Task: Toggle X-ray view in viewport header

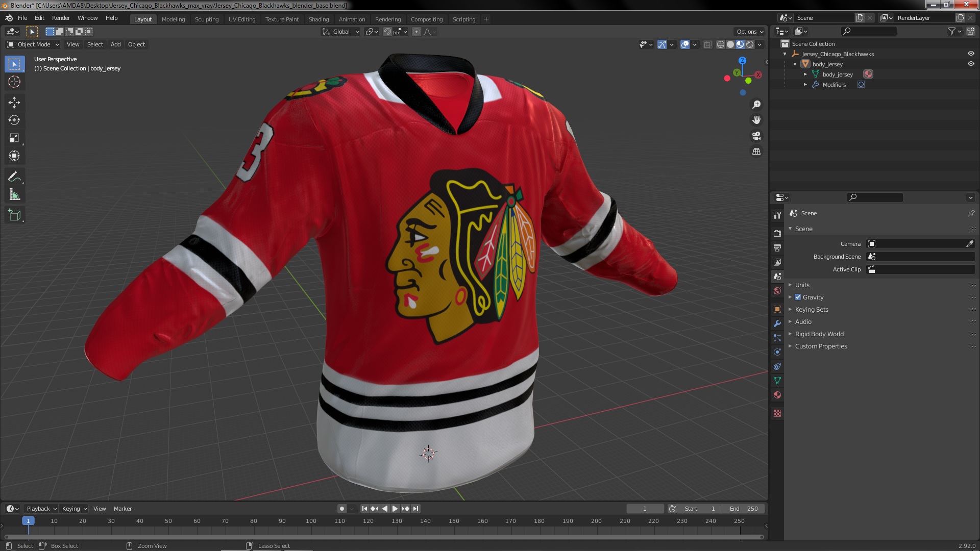Action: (x=707, y=44)
